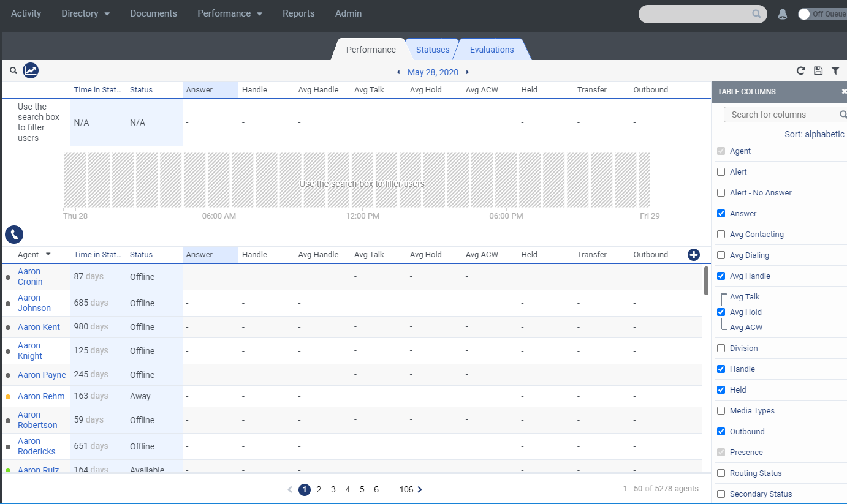Go to page 3 of the agents list
This screenshot has height=504, width=847.
pyautogui.click(x=333, y=489)
